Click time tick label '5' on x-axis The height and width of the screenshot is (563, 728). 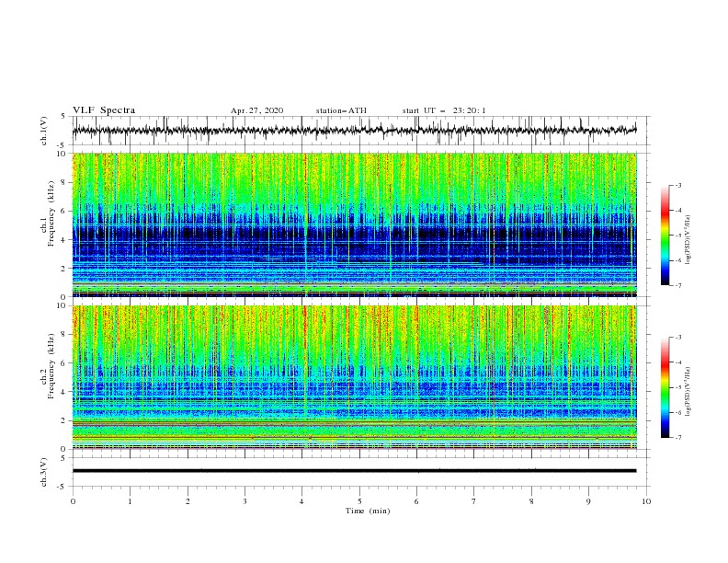tap(359, 501)
